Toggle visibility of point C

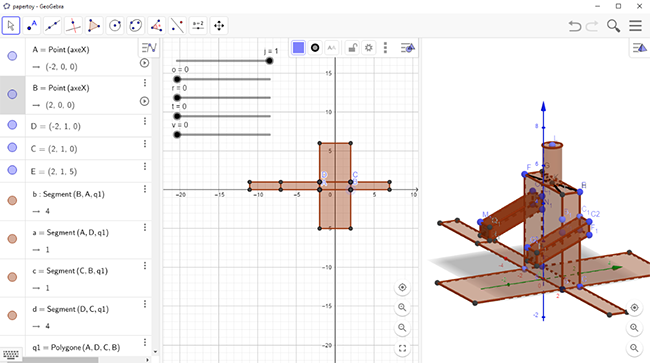pyautogui.click(x=12, y=148)
